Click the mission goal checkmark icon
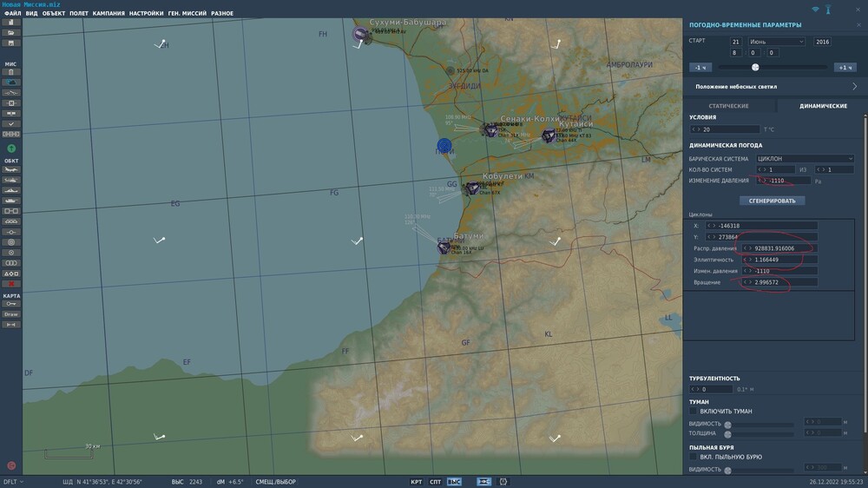Screen dimensions: 868x488 point(11,124)
